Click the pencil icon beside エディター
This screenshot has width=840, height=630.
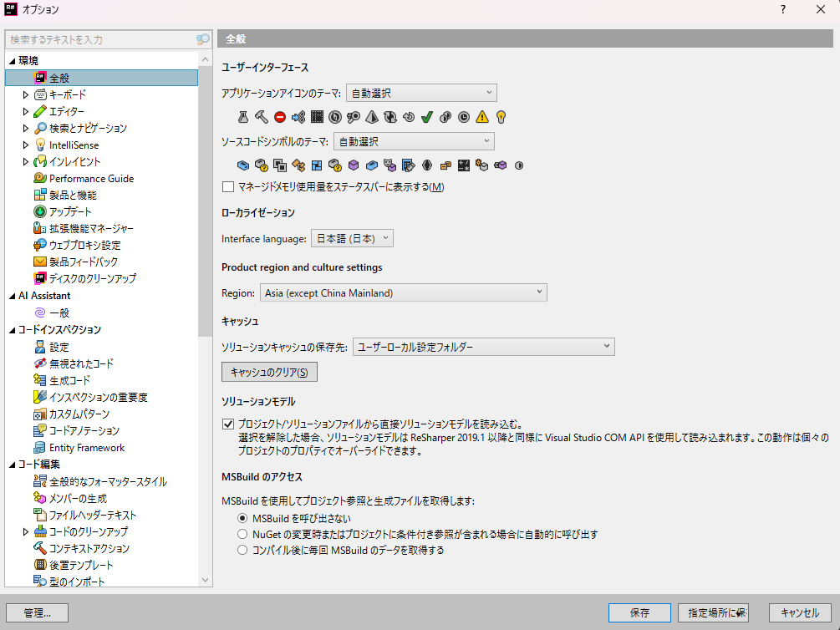(40, 111)
